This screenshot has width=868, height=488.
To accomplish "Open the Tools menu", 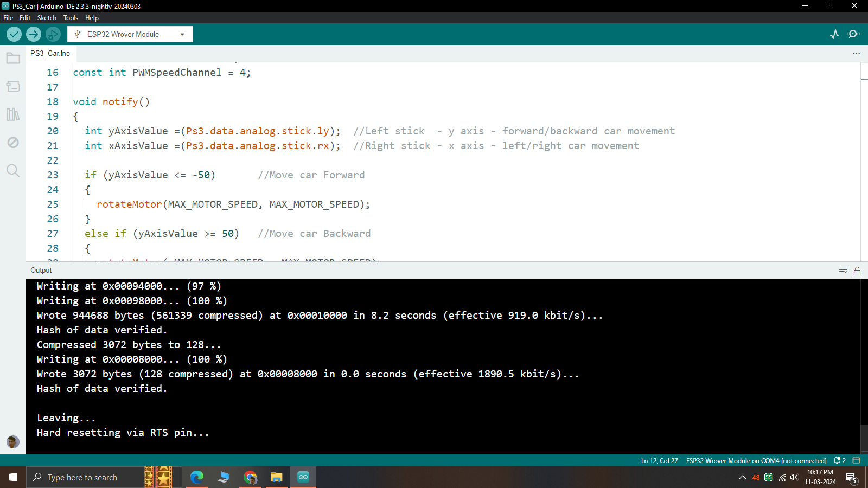I will pyautogui.click(x=71, y=18).
